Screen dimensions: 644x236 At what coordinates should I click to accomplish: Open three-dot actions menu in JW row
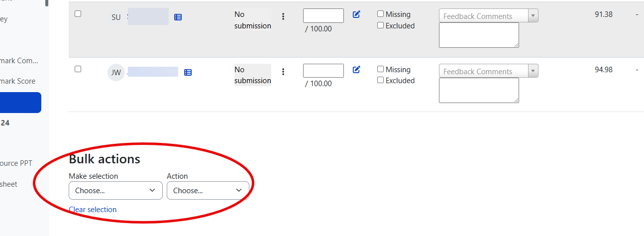tap(283, 72)
